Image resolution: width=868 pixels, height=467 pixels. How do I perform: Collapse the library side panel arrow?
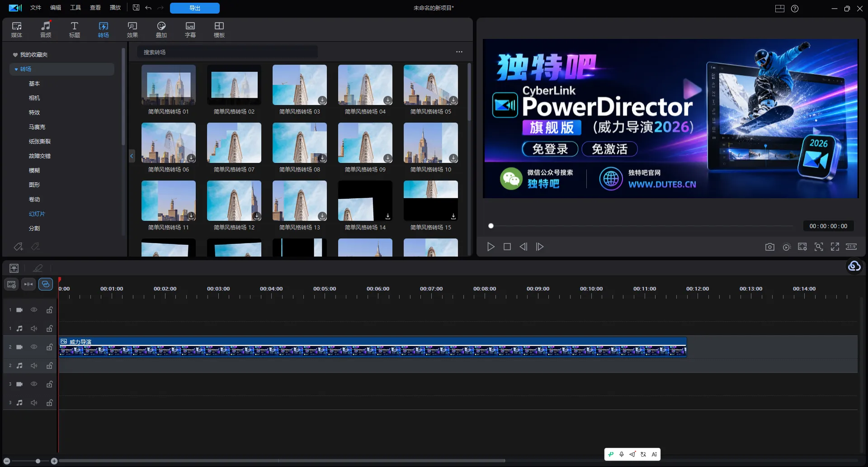coord(132,156)
